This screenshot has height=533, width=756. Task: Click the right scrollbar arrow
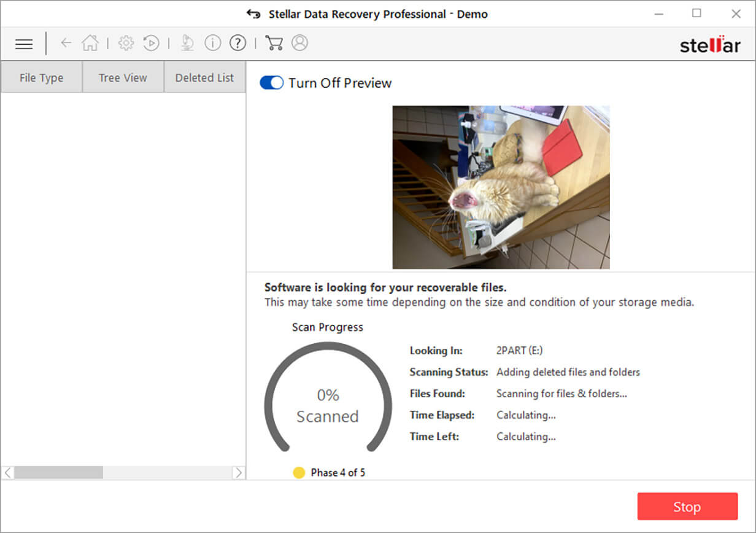[x=239, y=472]
